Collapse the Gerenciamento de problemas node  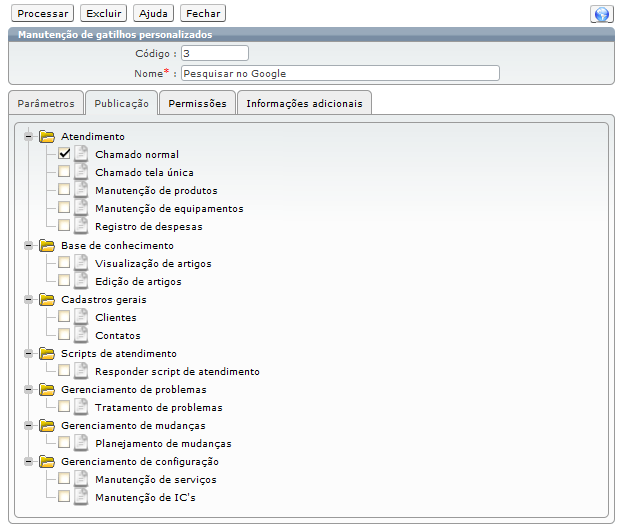tap(29, 390)
